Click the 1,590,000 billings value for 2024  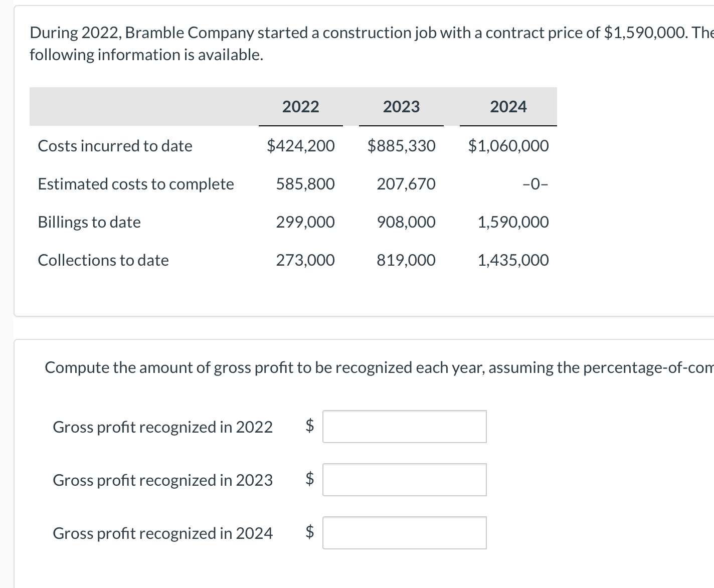[512, 222]
